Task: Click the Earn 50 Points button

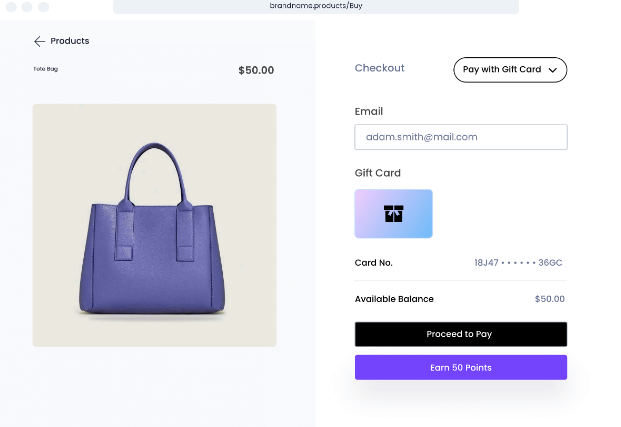Action: click(x=460, y=368)
